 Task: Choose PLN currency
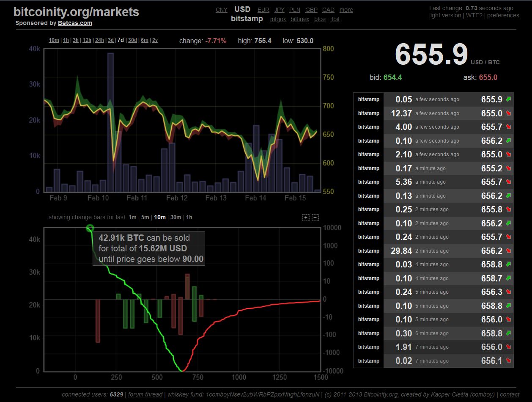coord(295,10)
